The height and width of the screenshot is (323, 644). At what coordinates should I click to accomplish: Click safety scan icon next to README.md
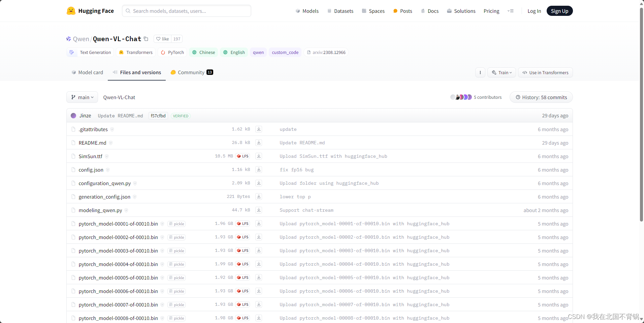[x=111, y=143]
